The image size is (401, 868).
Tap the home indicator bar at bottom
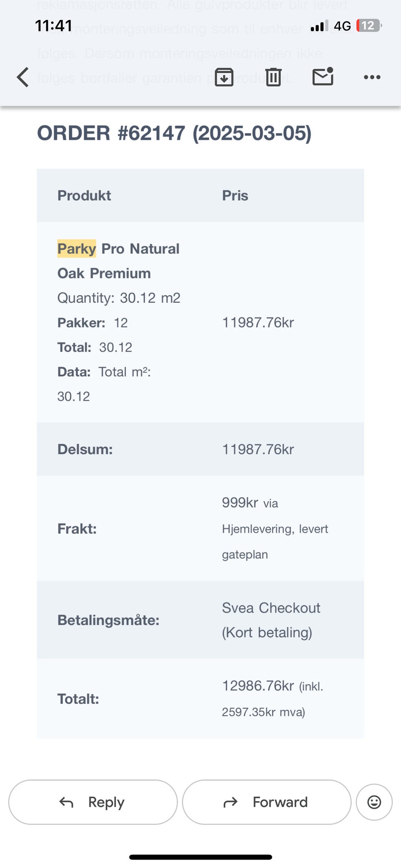200,857
